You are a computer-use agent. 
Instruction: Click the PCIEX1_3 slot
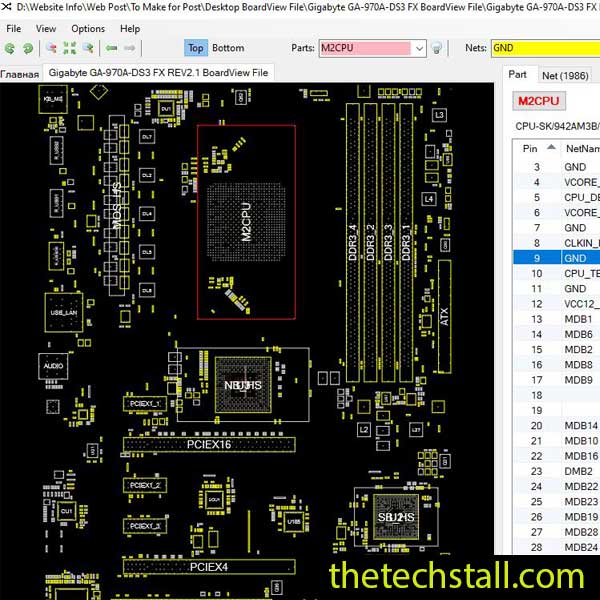[145, 526]
